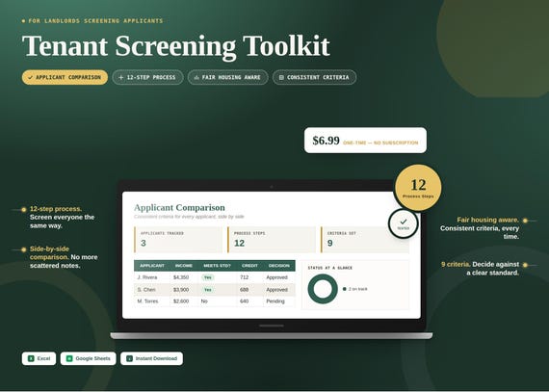The image size is (549, 392).
Task: Click the Decision column header
Action: (279, 266)
